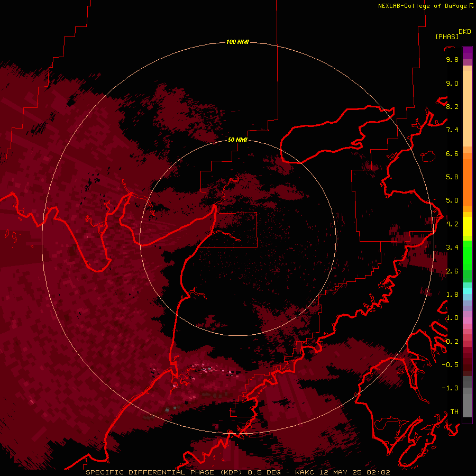Click the 1.8 scale value
Screen dimensions: 476x476
(x=452, y=295)
